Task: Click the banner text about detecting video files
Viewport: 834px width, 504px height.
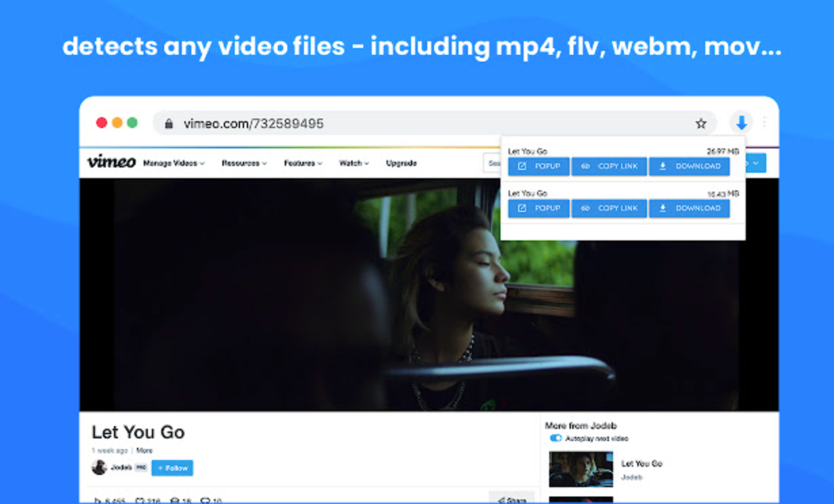Action: pyautogui.click(x=422, y=47)
